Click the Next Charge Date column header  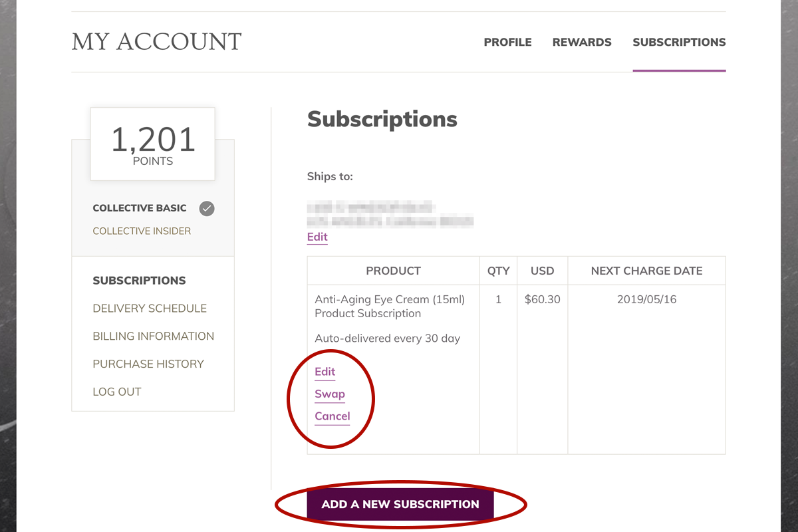click(646, 271)
